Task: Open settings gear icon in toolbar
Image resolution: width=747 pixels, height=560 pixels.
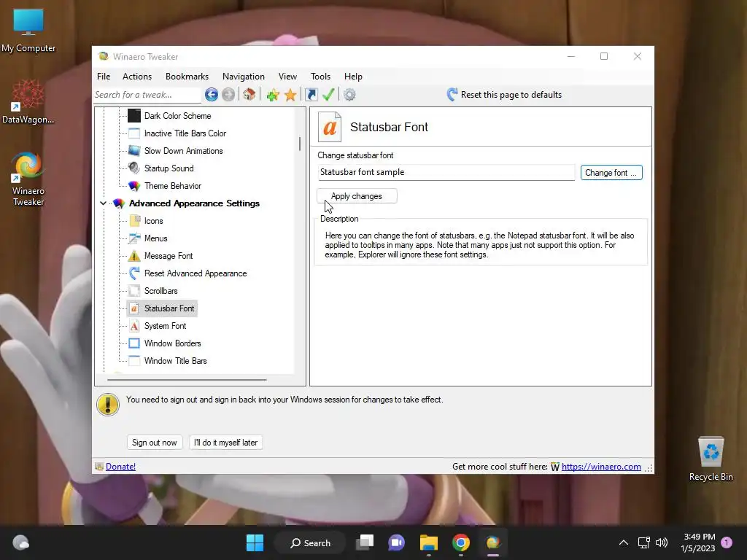Action: (x=349, y=95)
